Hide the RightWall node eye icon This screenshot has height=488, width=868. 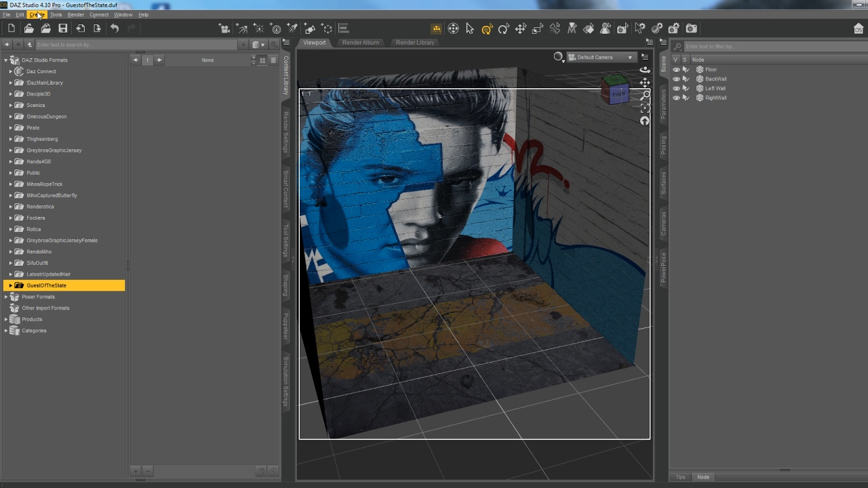click(676, 98)
